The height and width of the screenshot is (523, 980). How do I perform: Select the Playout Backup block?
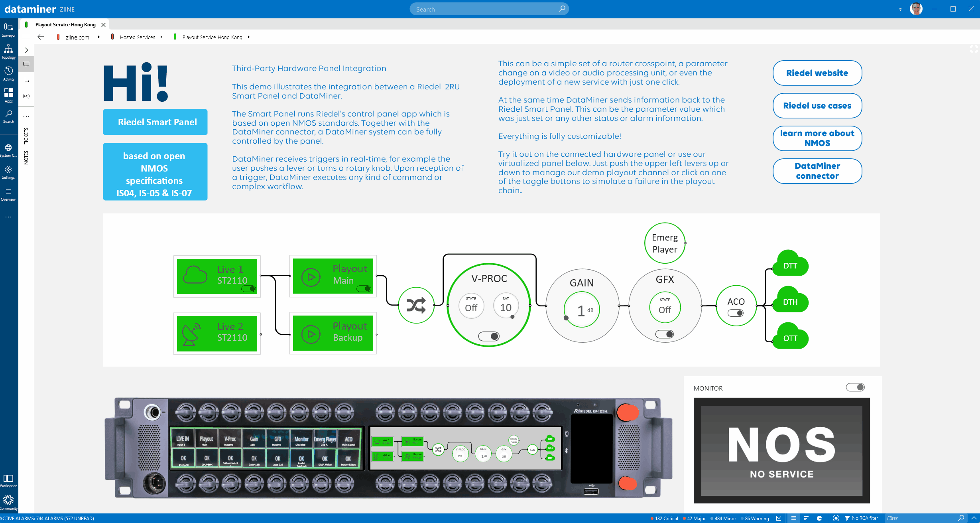tap(333, 333)
